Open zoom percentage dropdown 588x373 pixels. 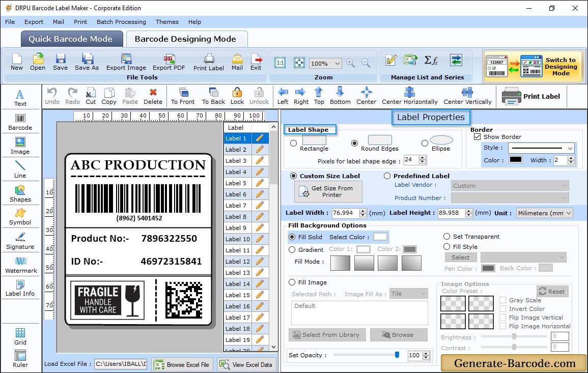pos(337,63)
